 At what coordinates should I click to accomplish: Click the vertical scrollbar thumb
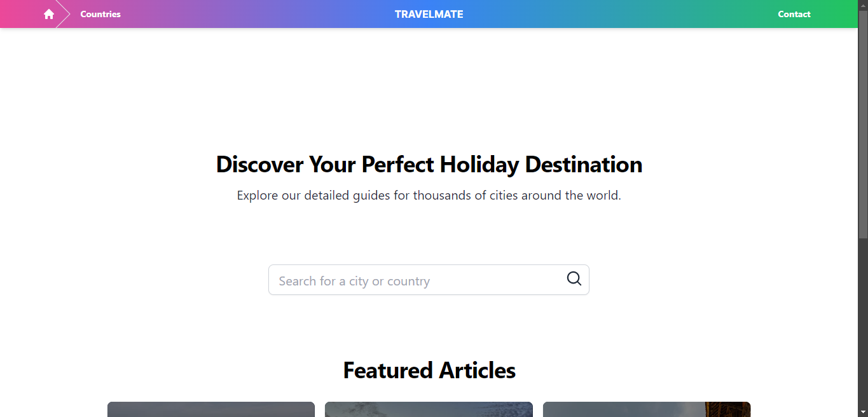click(x=863, y=124)
